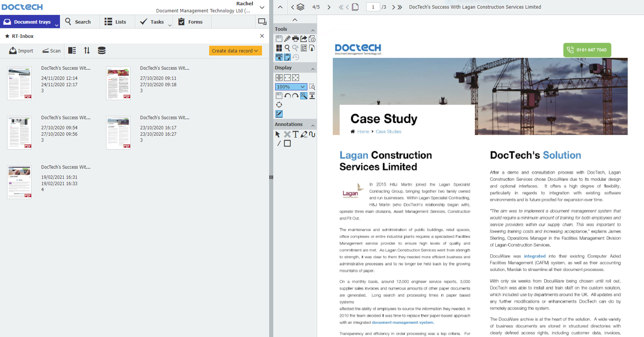Toggle the ABC text selection tool
Image resolution: width=644 pixels, height=337 pixels.
coord(279,57)
